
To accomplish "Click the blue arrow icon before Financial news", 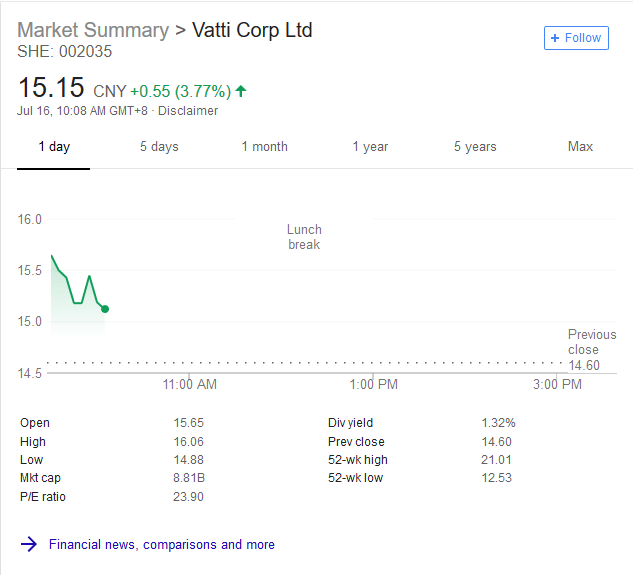I will tap(29, 545).
